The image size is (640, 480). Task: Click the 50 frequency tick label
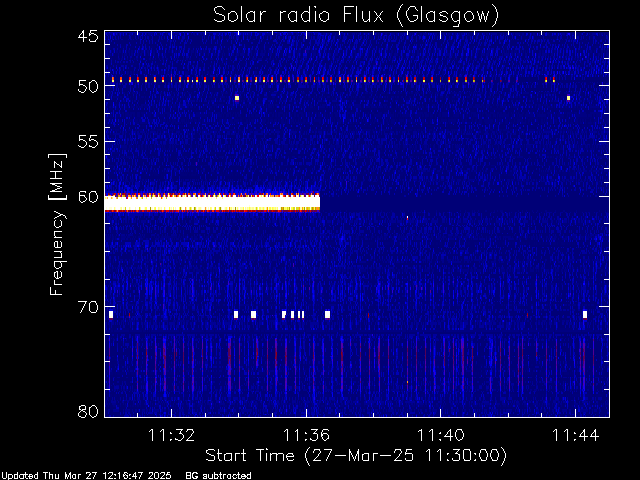click(x=88, y=86)
